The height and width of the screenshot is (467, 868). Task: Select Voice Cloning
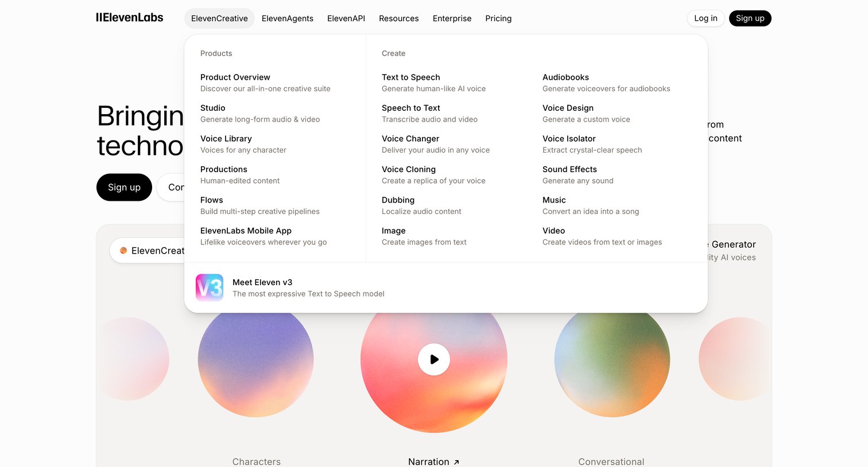point(433,175)
